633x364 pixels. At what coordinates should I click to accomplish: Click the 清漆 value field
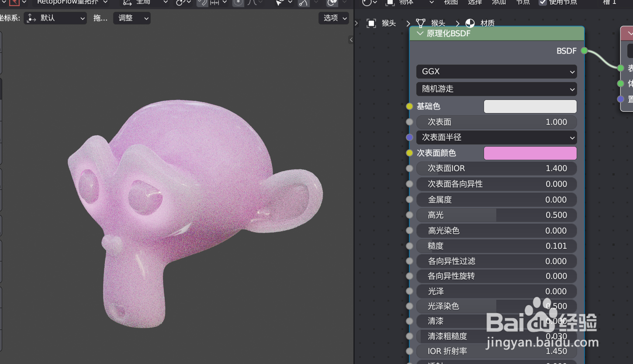click(x=497, y=321)
